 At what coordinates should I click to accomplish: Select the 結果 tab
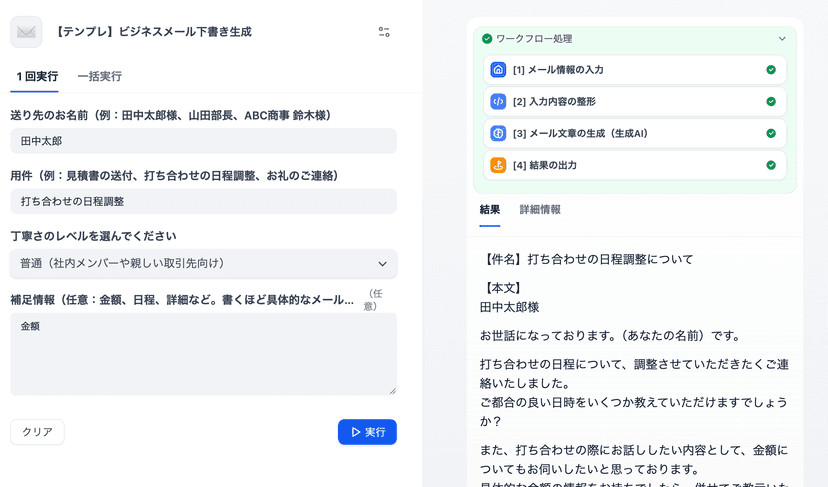[x=490, y=210]
